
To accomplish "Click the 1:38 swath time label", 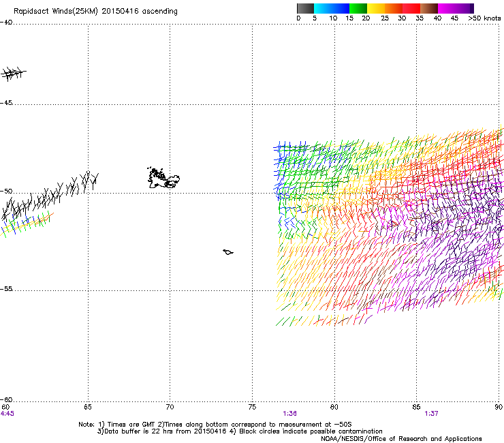I will (289, 414).
